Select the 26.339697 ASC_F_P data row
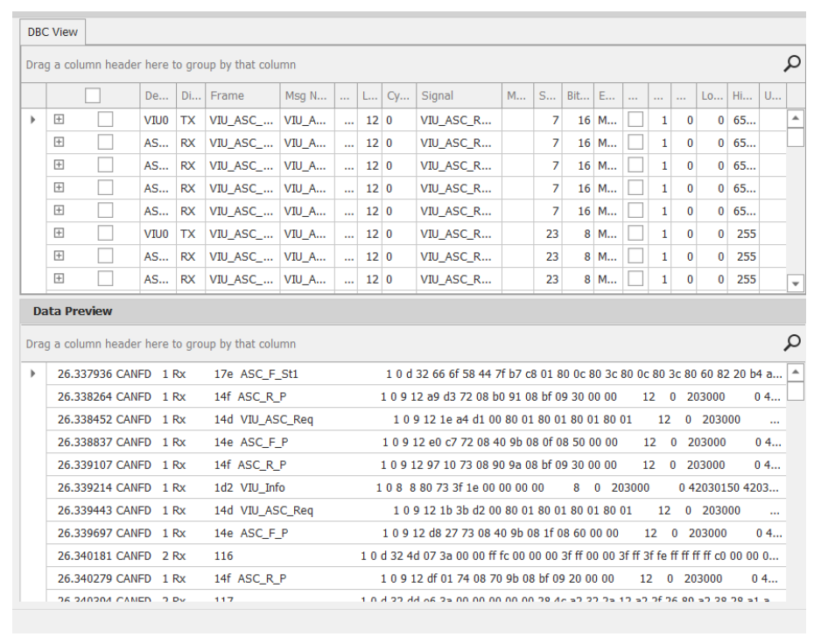 (x=416, y=534)
